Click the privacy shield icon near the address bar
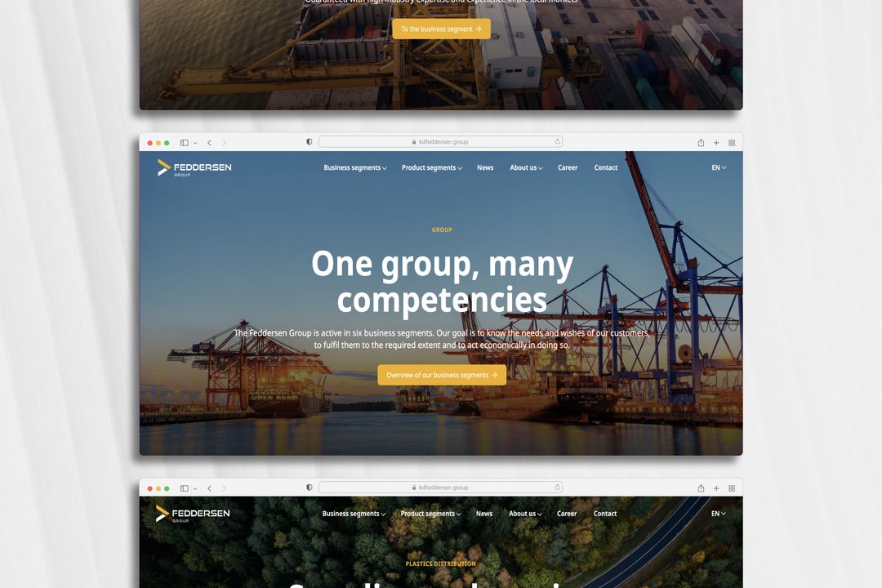This screenshot has width=882, height=588. point(309,141)
